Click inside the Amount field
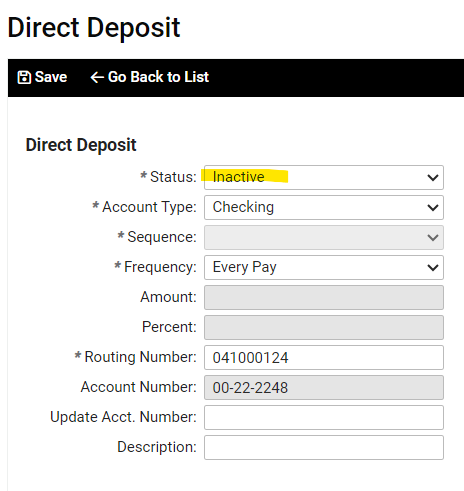The image size is (464, 491). (324, 297)
